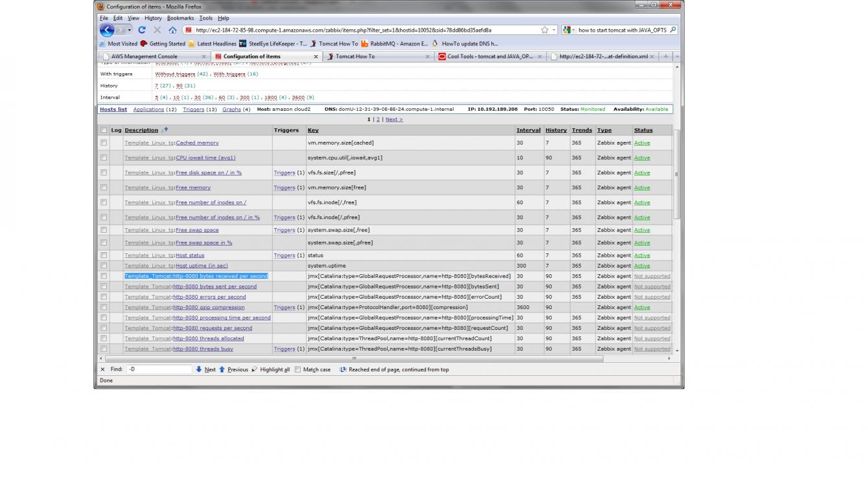This screenshot has width=868, height=488.
Task: Close the Cool Tools tab
Action: [540, 56]
